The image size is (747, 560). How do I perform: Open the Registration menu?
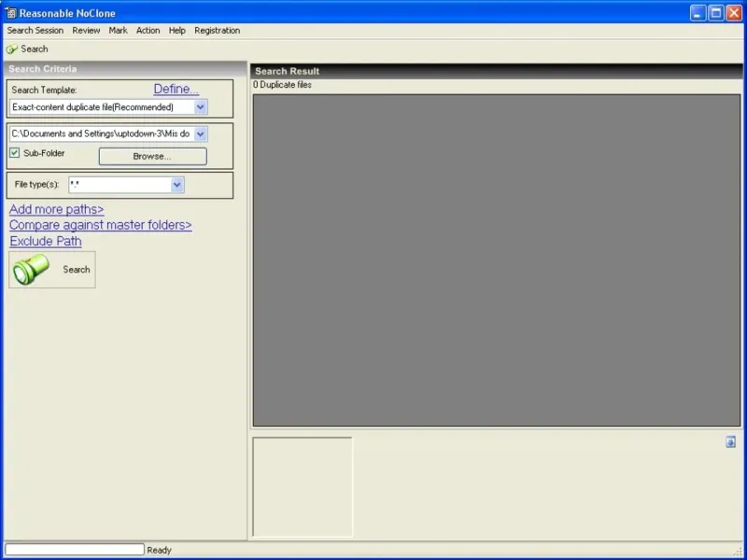217,31
